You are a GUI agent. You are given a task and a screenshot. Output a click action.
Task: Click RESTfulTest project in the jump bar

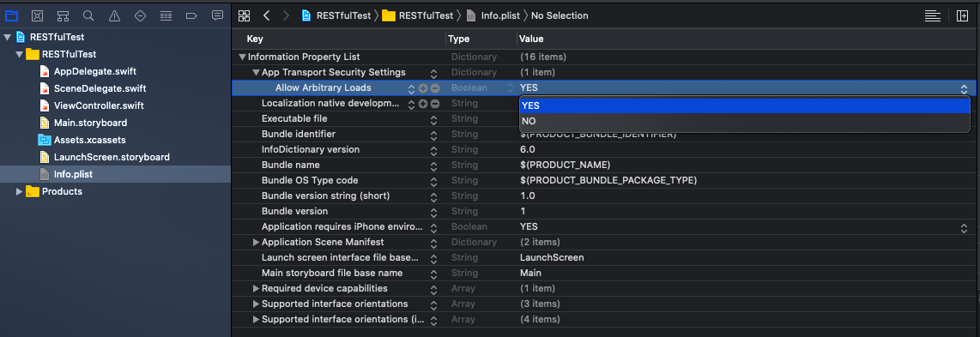click(x=336, y=15)
